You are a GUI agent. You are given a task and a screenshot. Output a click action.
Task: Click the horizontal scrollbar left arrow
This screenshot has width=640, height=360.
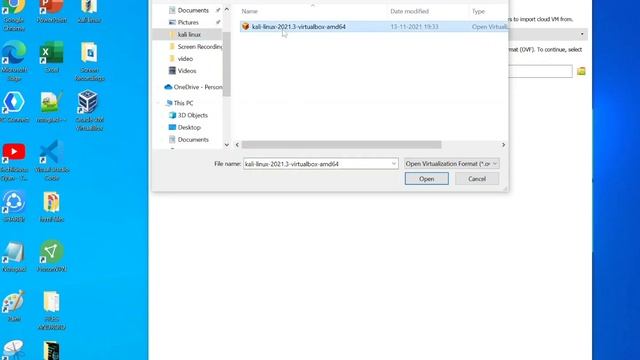237,145
